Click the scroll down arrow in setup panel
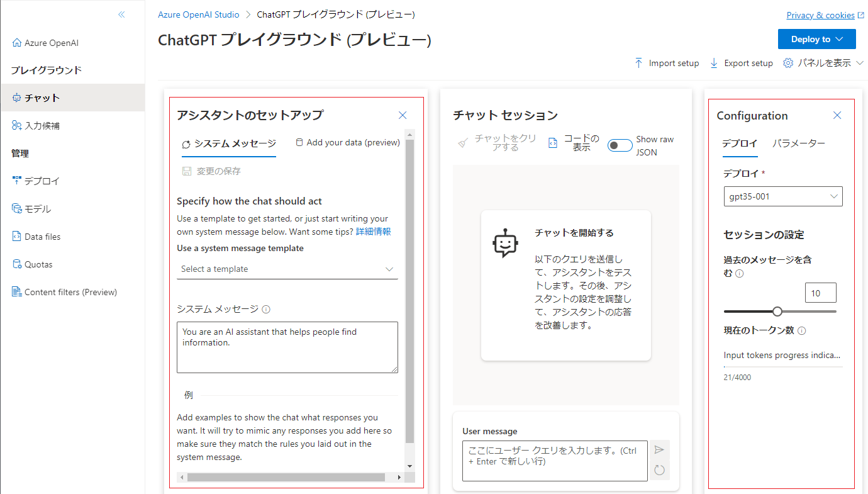Viewport: 868px width, 494px height. click(x=410, y=466)
